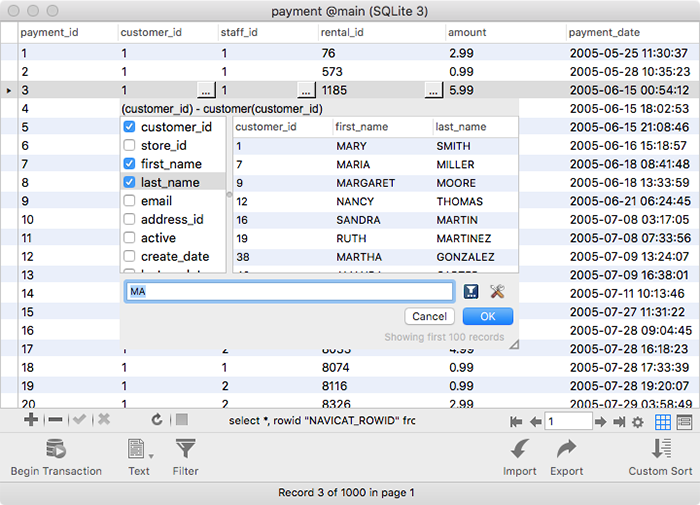Viewport: 700px width, 505px height.
Task: Click the search field containing MA
Action: coord(289,292)
